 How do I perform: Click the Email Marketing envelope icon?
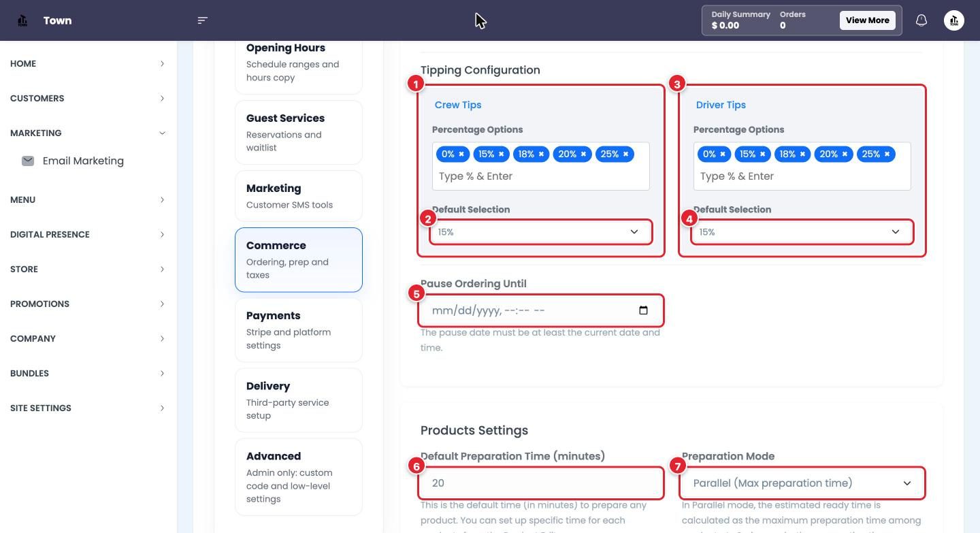pos(28,161)
